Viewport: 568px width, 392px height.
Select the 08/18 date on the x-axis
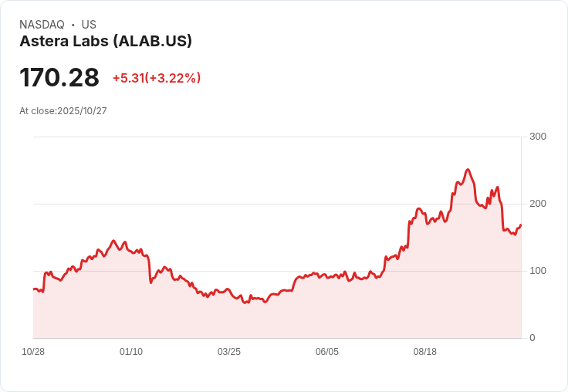click(425, 352)
